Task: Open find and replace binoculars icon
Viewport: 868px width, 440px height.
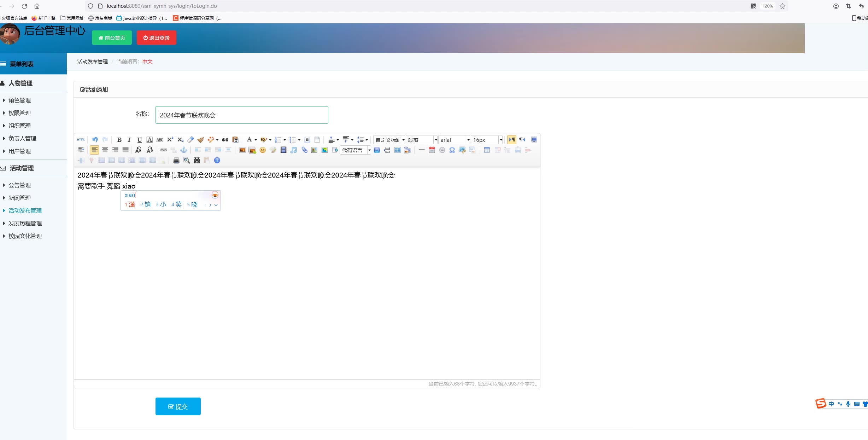Action: (197, 160)
